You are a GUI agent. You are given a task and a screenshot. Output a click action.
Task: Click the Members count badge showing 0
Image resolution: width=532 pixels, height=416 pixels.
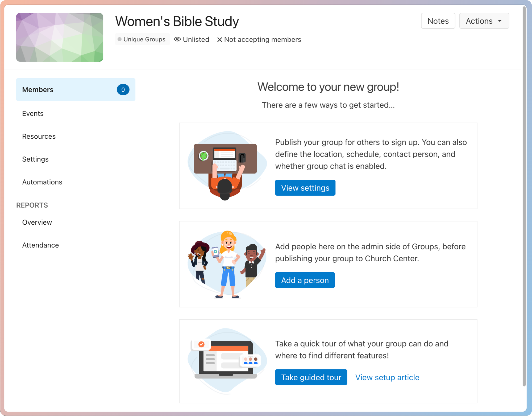[x=123, y=90]
